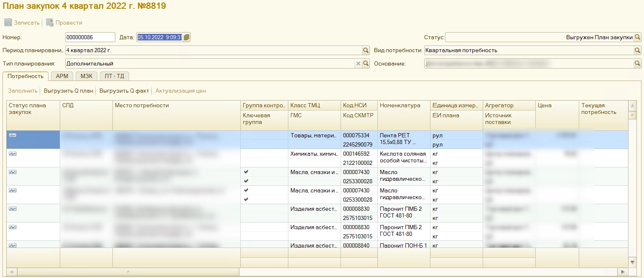Open lookup for Период планирования field

pos(366,51)
